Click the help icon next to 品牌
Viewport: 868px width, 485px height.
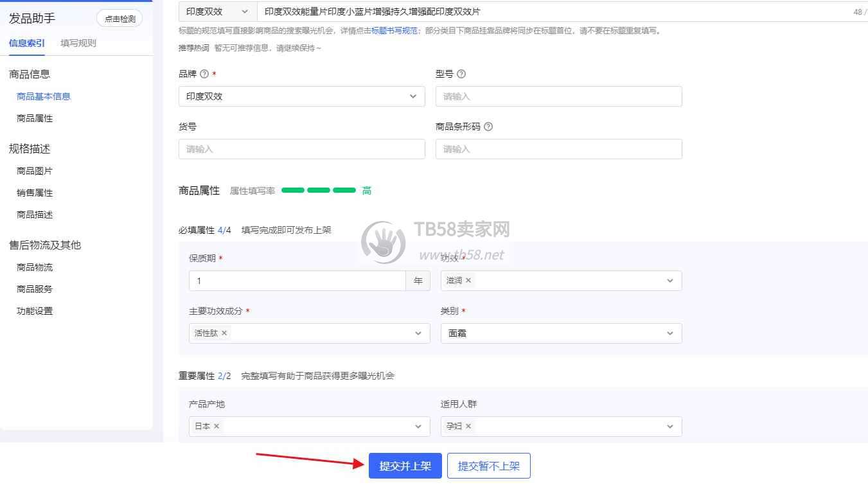click(x=204, y=74)
